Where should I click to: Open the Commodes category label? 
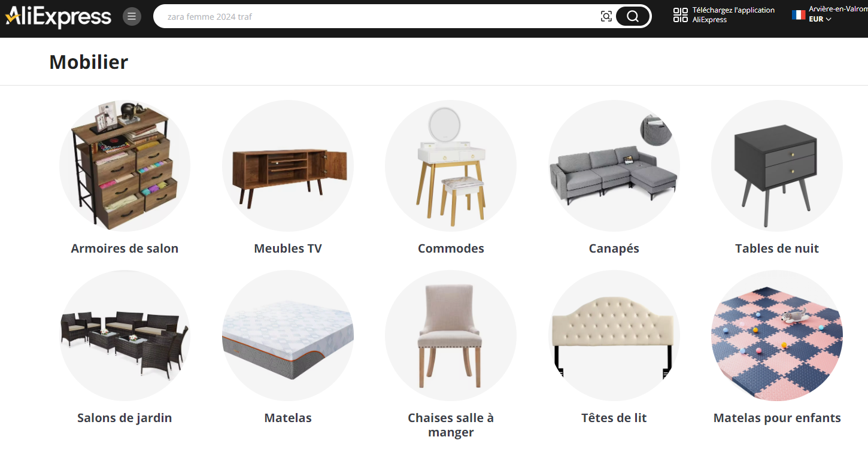click(451, 248)
